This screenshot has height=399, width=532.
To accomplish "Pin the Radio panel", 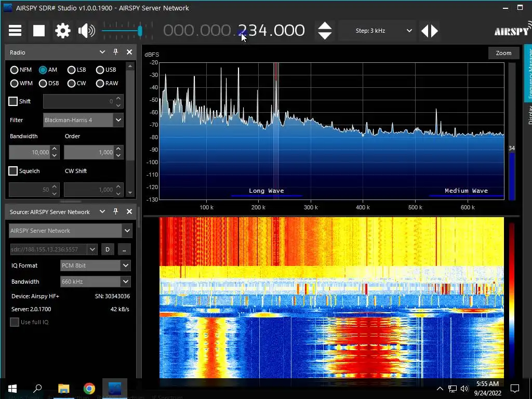I will 115,52.
